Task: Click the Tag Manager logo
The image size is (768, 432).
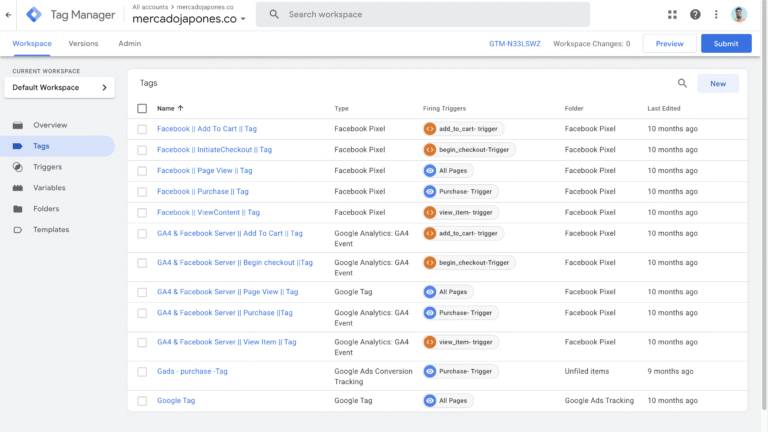Action: pyautogui.click(x=34, y=15)
